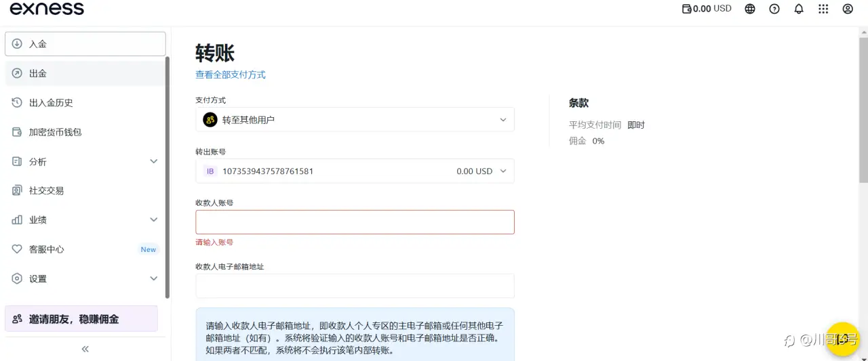Click the exness logo
This screenshot has width=868, height=361.
coord(47,9)
